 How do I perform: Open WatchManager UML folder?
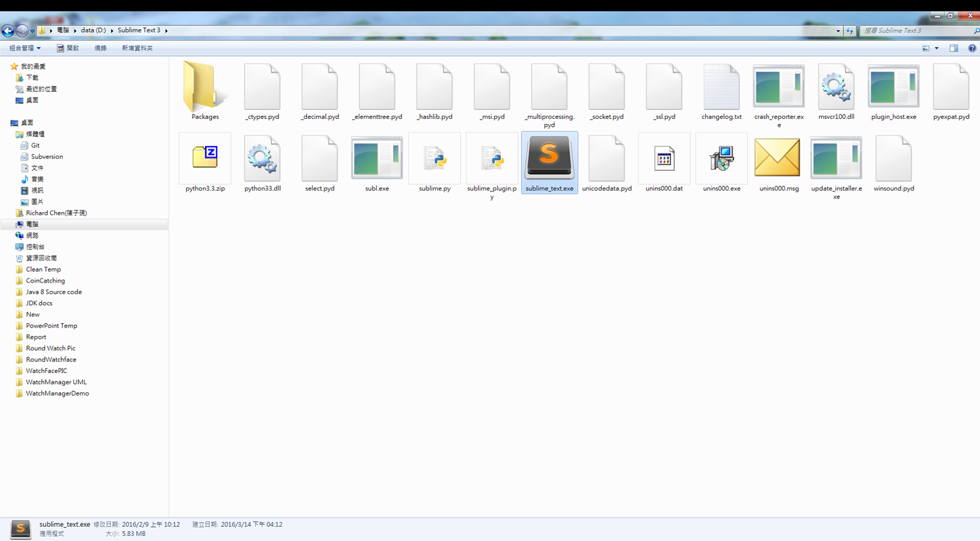click(56, 382)
